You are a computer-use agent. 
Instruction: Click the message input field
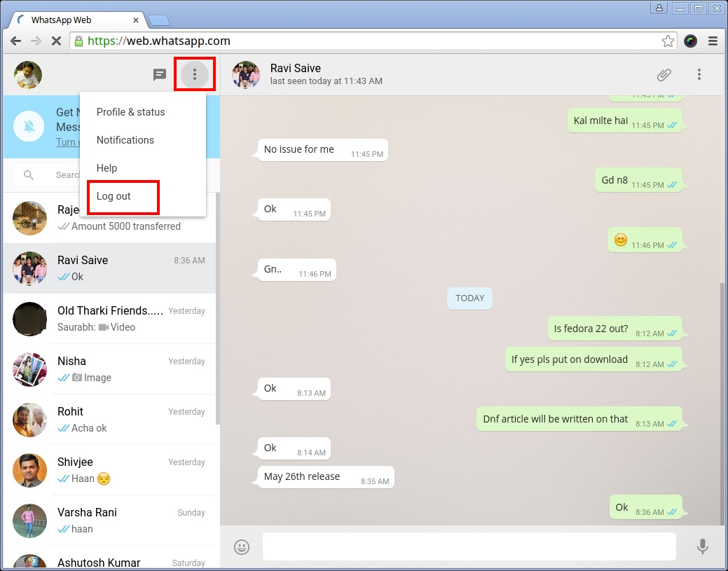point(469,546)
